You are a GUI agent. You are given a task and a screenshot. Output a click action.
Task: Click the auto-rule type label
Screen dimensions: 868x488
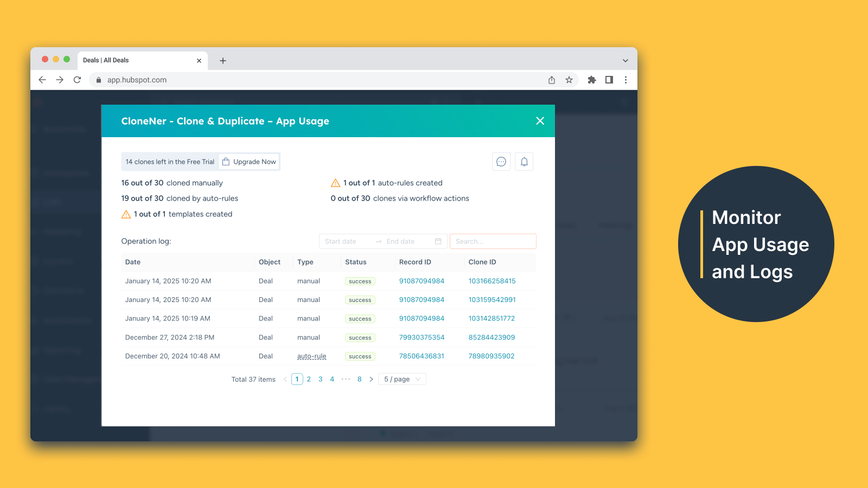point(312,356)
